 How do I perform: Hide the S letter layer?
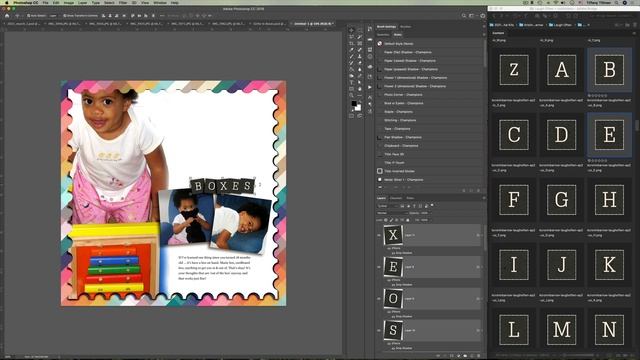(379, 331)
